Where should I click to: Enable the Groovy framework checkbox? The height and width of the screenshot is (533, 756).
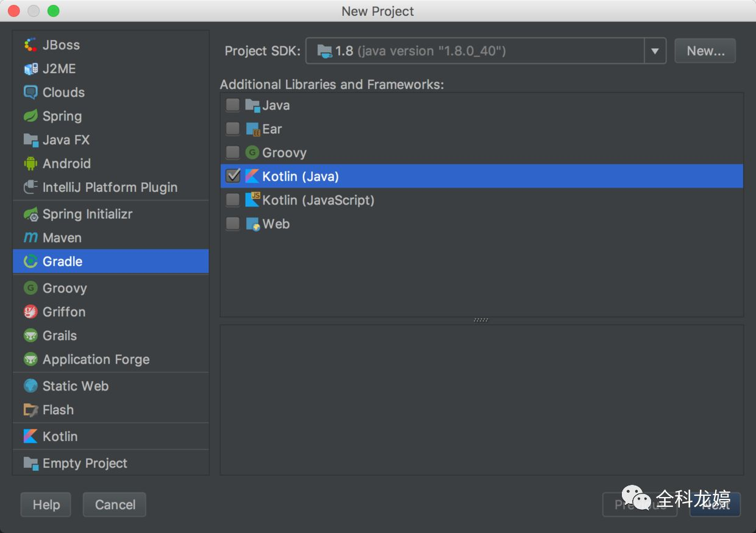pyautogui.click(x=233, y=152)
